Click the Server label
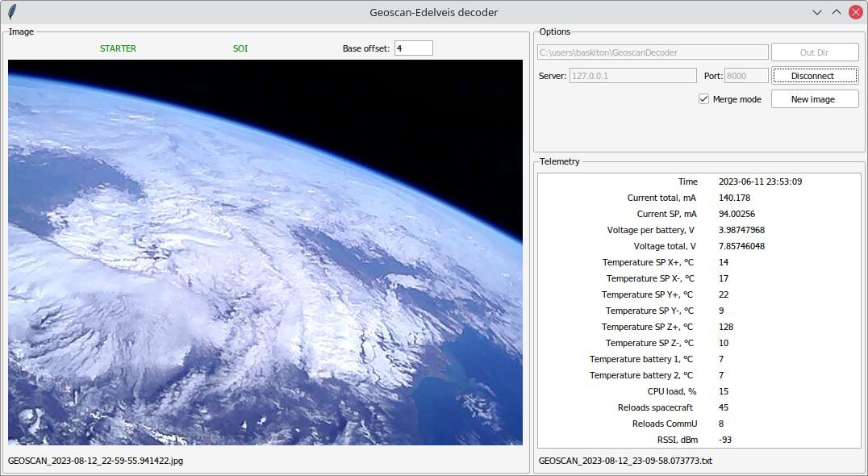This screenshot has height=476, width=868. [x=553, y=76]
